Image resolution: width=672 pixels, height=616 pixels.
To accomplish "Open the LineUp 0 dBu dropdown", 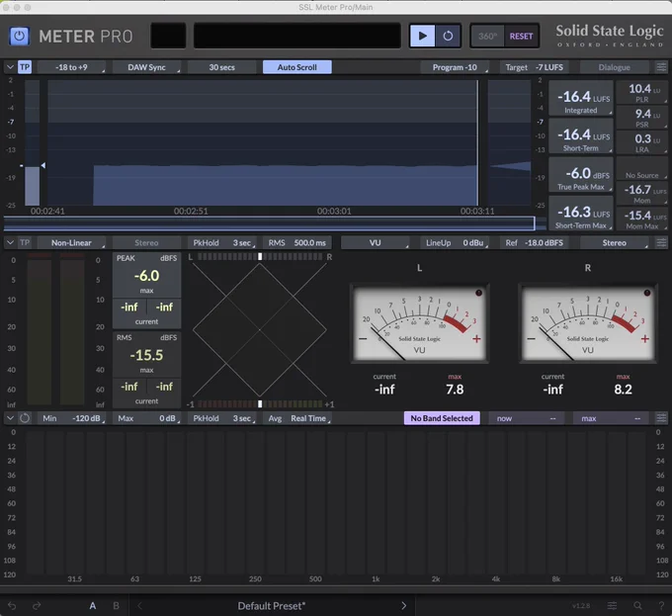I will pyautogui.click(x=455, y=242).
